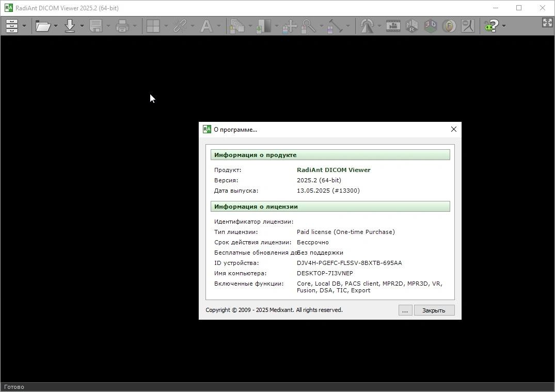This screenshot has width=555, height=392.
Task: Click the open folder icon
Action: tap(43, 26)
